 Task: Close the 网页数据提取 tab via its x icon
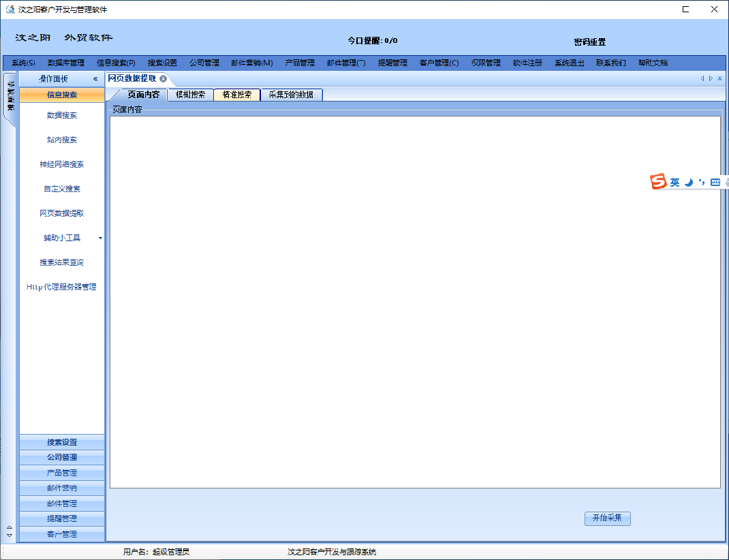pyautogui.click(x=164, y=79)
